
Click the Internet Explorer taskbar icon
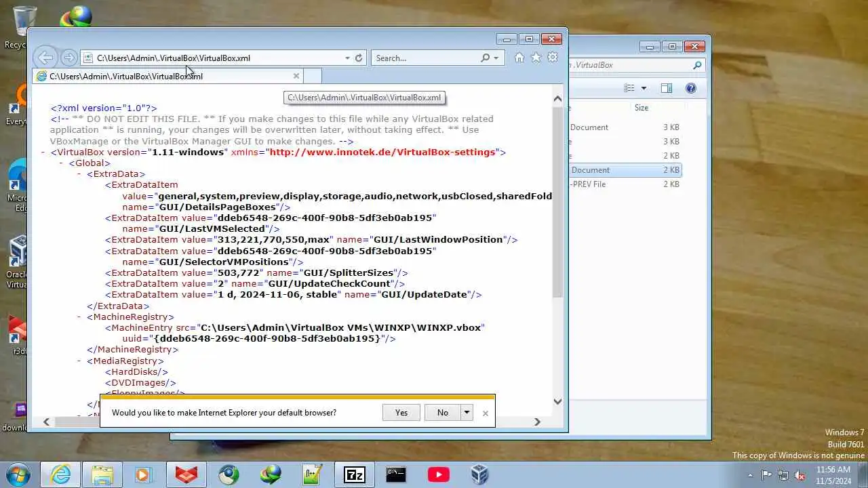61,474
